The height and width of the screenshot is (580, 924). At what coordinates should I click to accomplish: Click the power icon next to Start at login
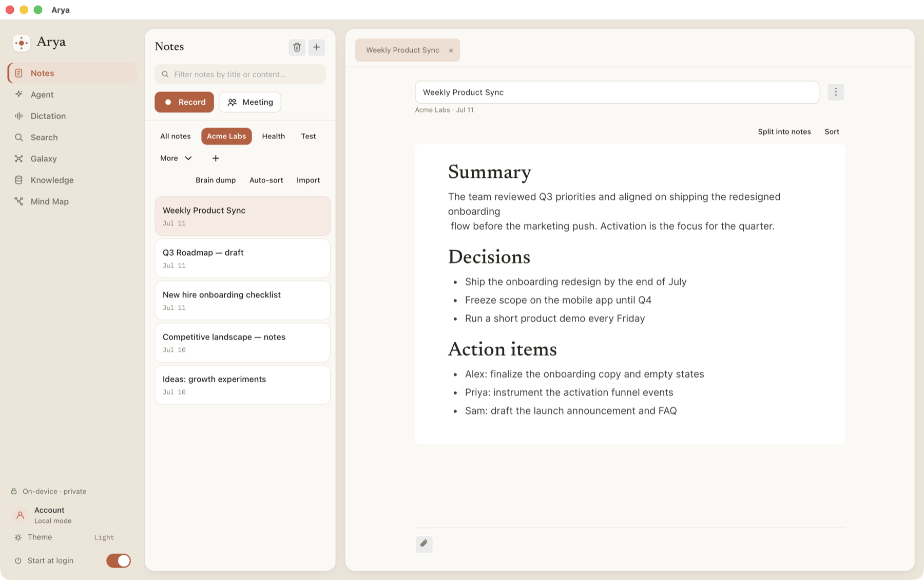18,560
